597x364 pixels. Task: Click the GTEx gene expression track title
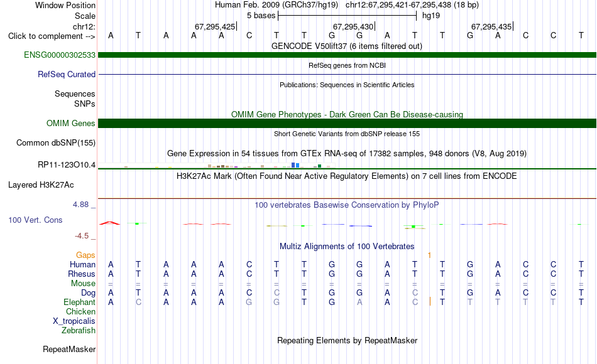[347, 153]
